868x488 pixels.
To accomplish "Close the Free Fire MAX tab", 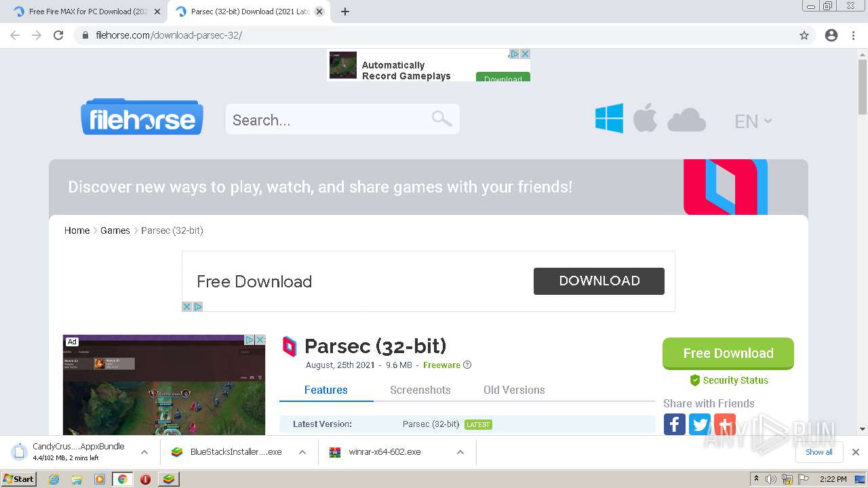I will coord(157,12).
